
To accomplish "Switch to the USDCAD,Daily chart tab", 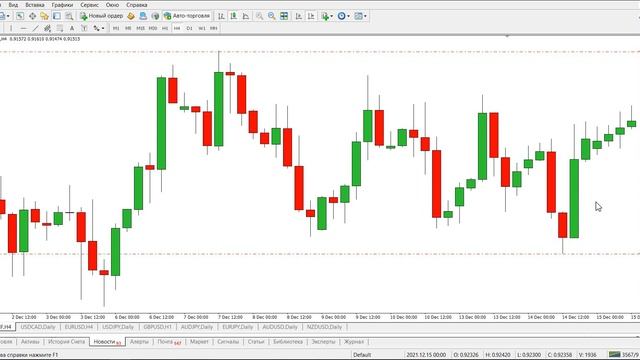I will tap(38, 327).
